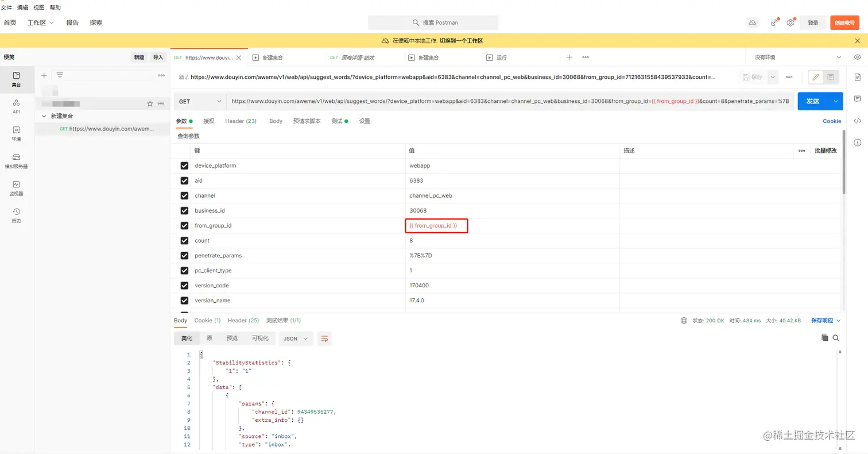Toggle the wrap lines icon in response
Screen dimensions: 868x454
(324, 338)
